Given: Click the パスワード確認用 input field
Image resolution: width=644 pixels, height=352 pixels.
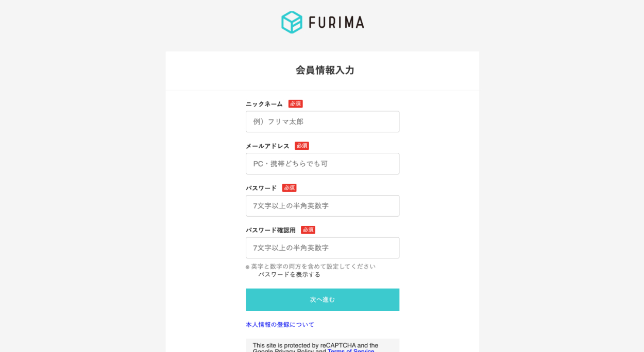Looking at the screenshot, I should coord(323,248).
